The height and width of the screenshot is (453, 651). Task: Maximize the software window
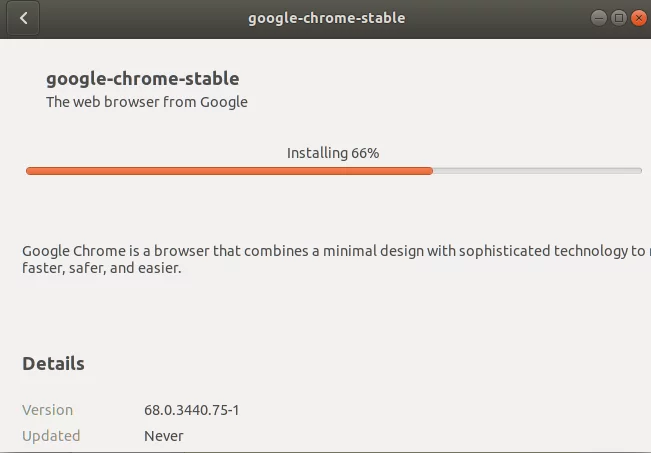pos(619,18)
